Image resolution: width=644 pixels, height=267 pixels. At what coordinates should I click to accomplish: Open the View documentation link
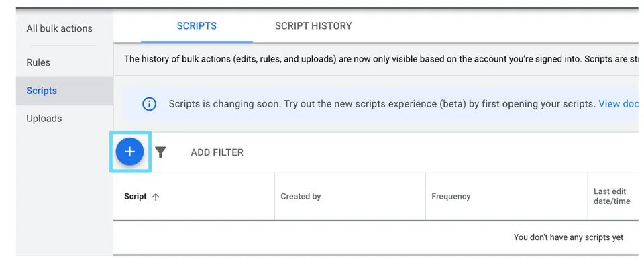coord(618,103)
